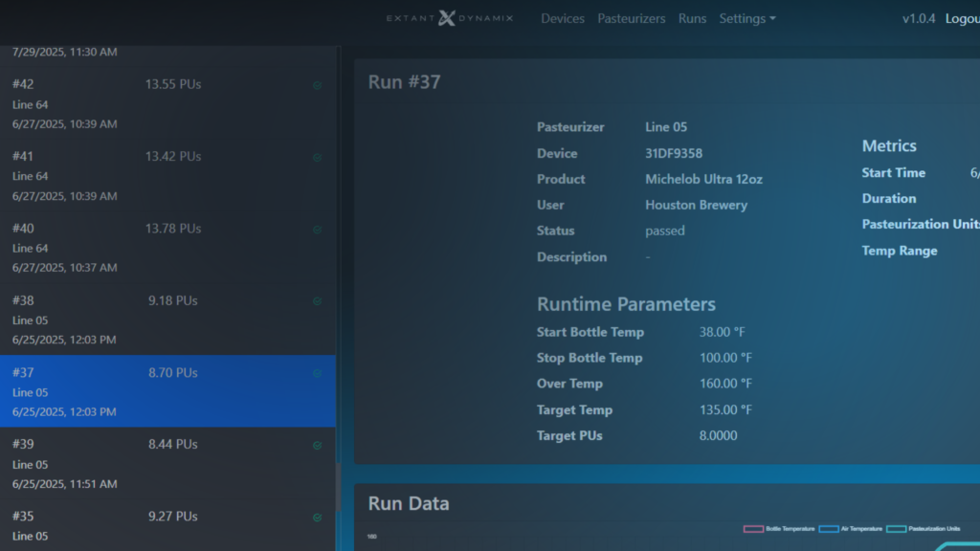Open the Runs page from navbar
The height and width of the screenshot is (551, 980).
[x=692, y=18]
